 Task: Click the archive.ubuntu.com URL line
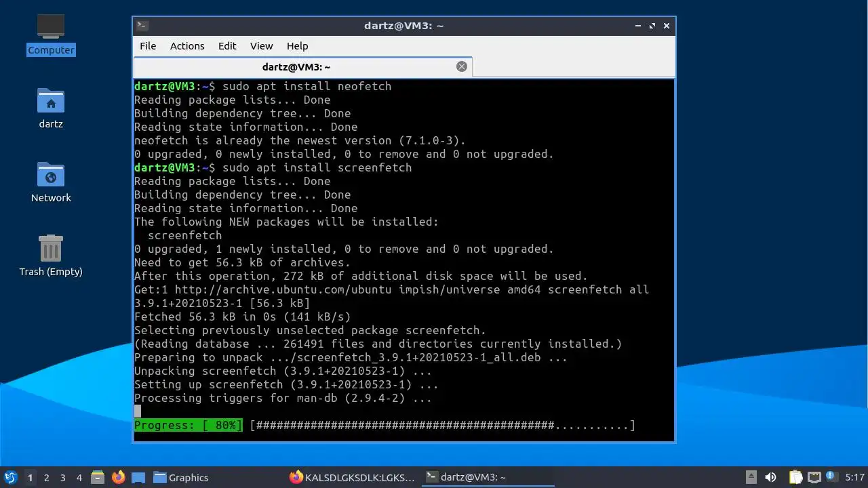click(x=392, y=289)
